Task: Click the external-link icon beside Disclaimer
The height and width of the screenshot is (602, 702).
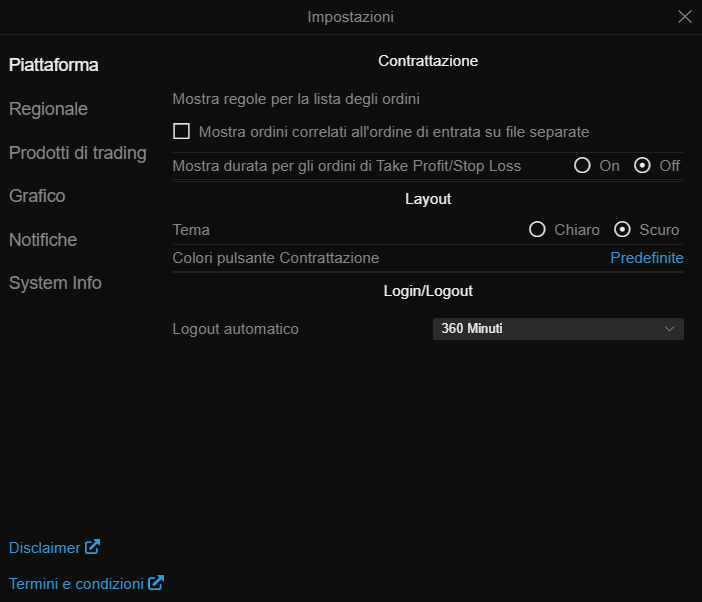Action: tap(92, 547)
